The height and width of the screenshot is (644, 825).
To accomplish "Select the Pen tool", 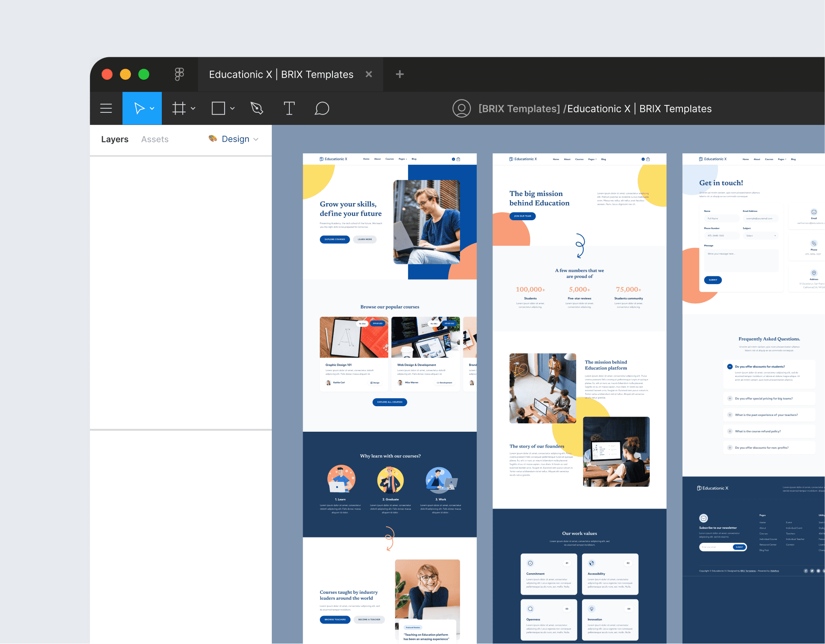I will tap(257, 108).
